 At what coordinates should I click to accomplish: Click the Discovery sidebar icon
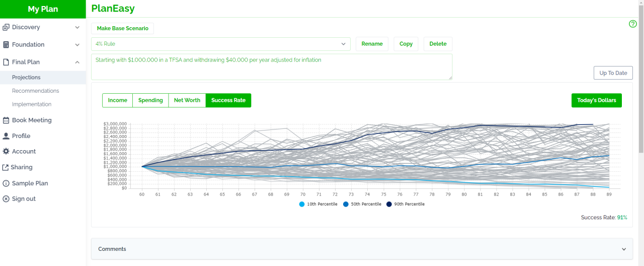pos(6,27)
